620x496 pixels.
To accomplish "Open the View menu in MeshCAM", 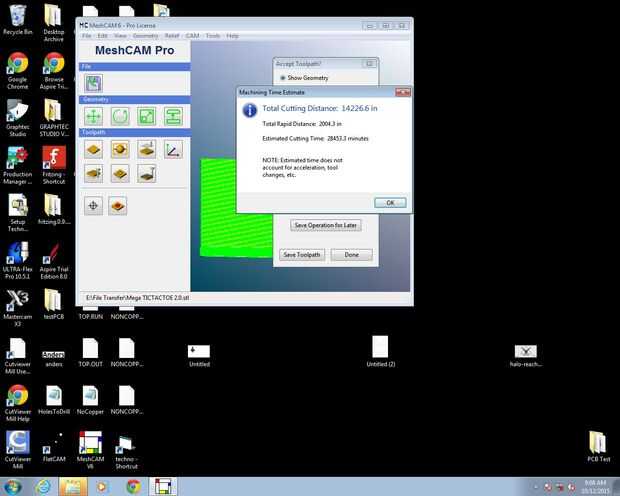I will point(120,36).
